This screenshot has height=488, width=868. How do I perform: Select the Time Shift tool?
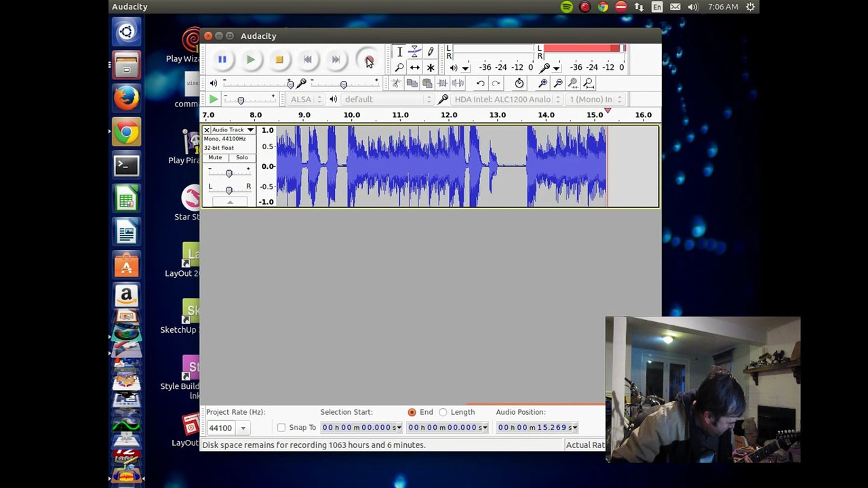coord(414,68)
